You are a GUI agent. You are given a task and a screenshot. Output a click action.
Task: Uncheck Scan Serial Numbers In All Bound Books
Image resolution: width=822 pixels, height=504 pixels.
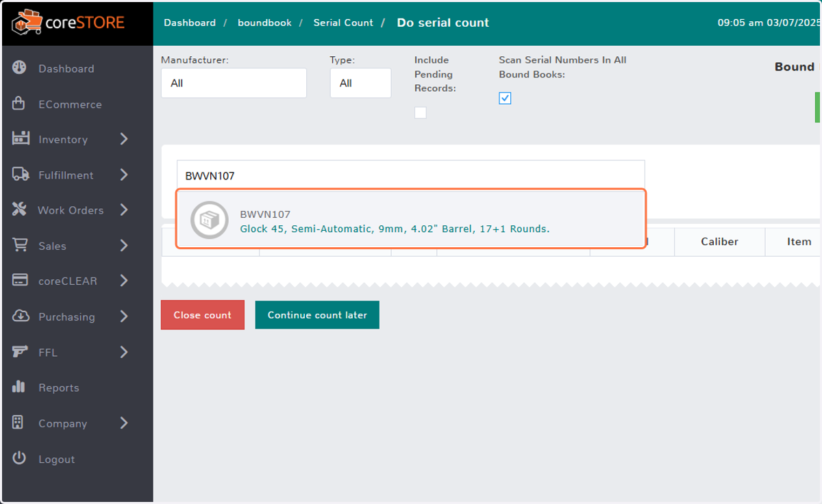pos(505,99)
